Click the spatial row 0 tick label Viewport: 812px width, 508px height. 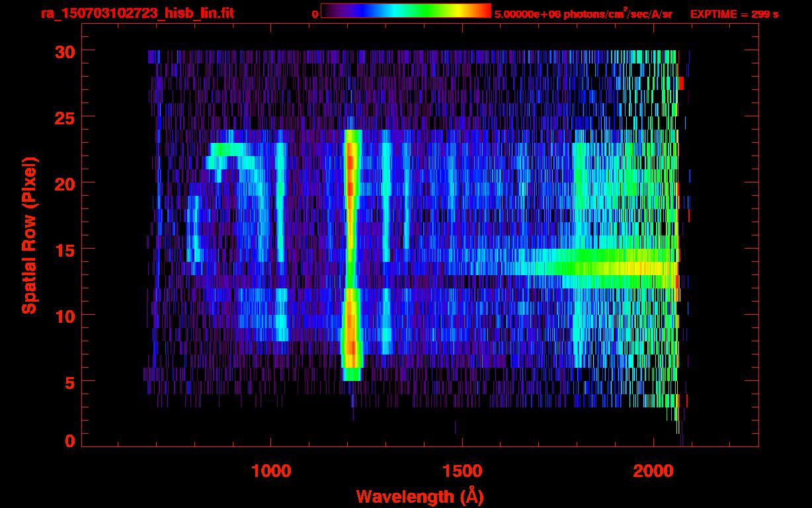70,441
